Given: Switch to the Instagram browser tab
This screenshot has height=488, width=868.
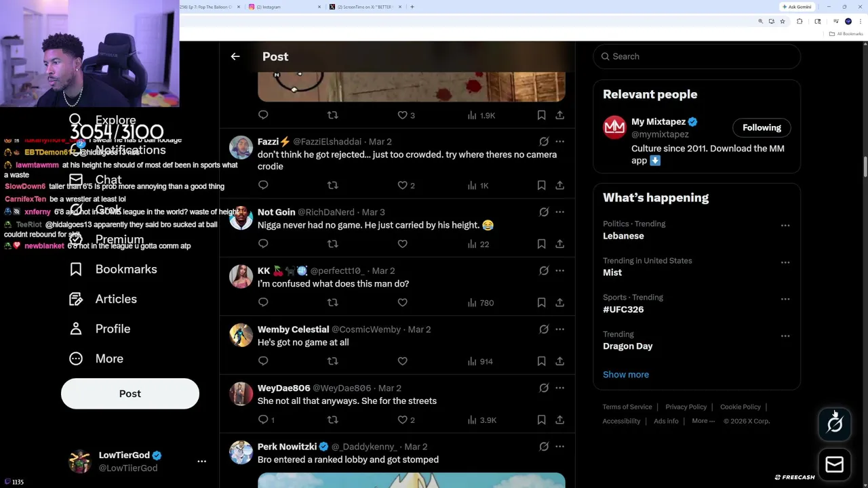Looking at the screenshot, I should [x=283, y=7].
